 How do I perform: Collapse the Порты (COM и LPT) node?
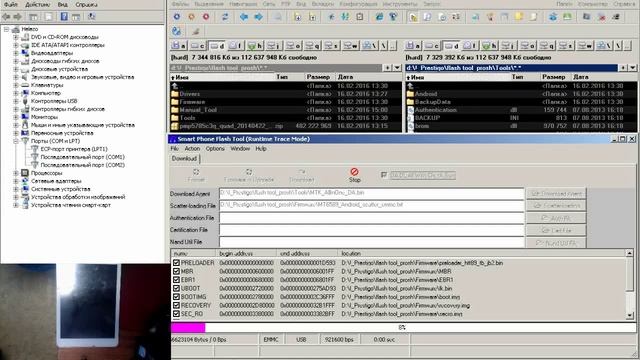[x=16, y=141]
